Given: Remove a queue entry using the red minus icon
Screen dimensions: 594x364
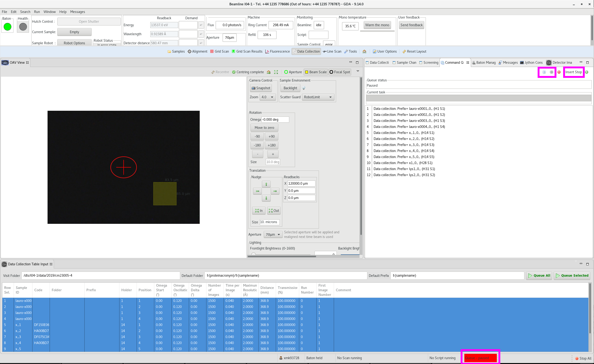Looking at the screenshot, I should point(559,72).
